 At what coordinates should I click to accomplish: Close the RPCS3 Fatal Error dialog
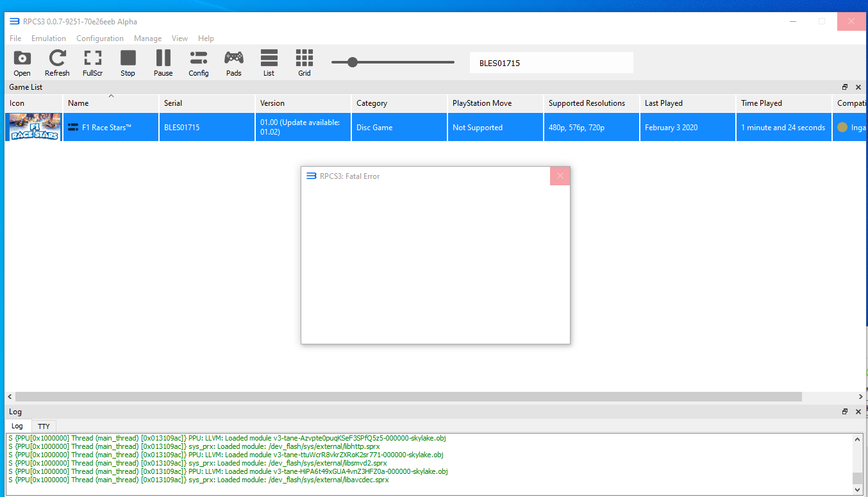coord(560,176)
